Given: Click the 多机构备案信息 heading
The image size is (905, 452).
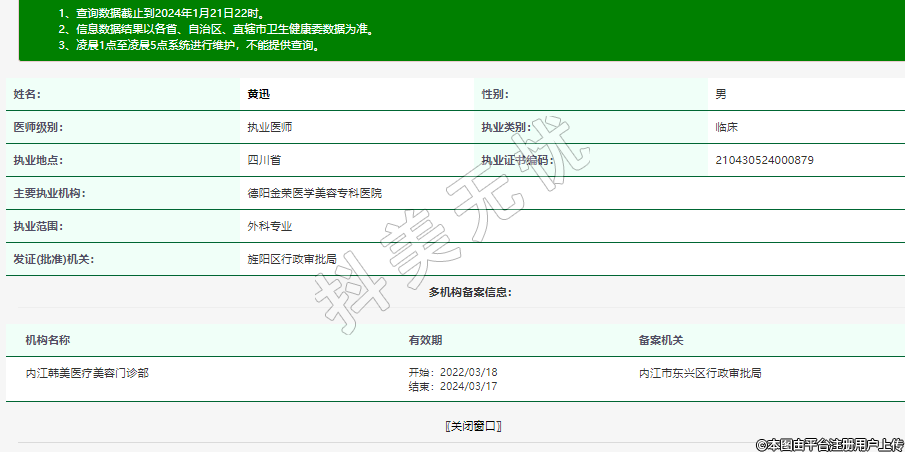Looking at the screenshot, I should point(470,292).
